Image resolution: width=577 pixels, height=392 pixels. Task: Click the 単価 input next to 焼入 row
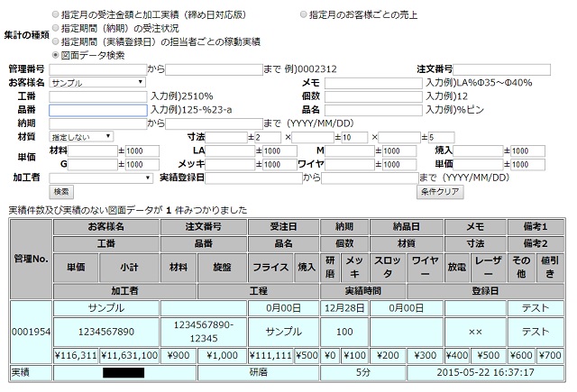point(478,164)
